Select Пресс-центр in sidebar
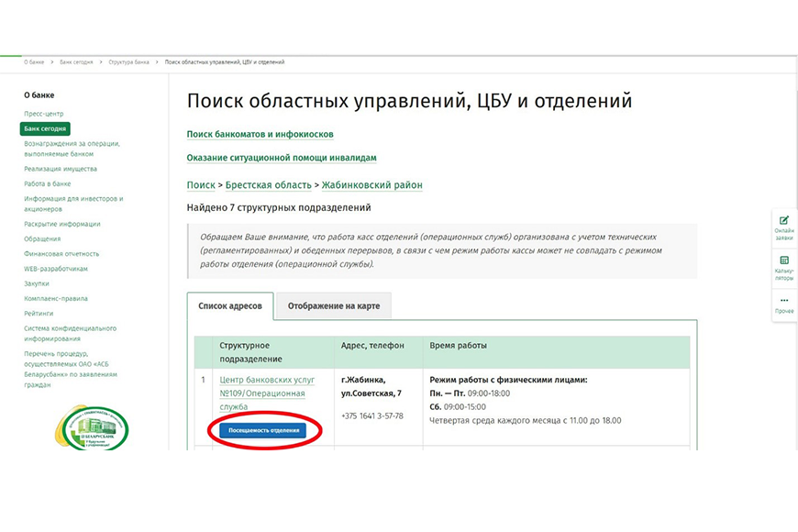The image size is (798, 532). [44, 114]
